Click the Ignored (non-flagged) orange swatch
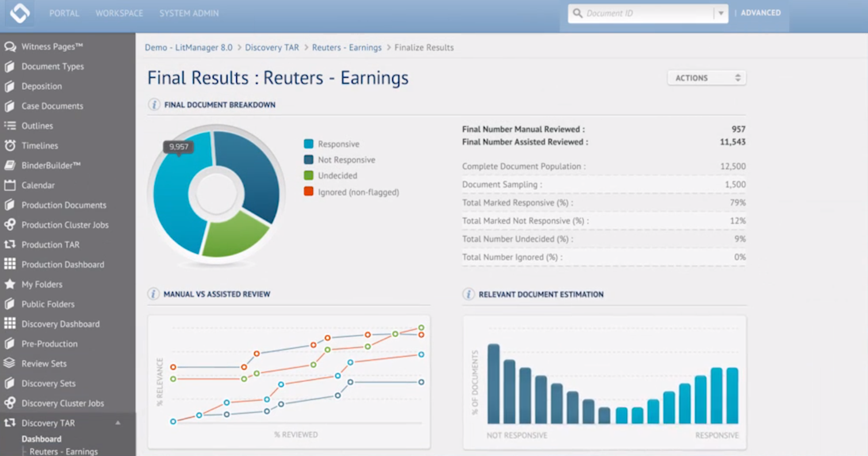 [x=308, y=191]
